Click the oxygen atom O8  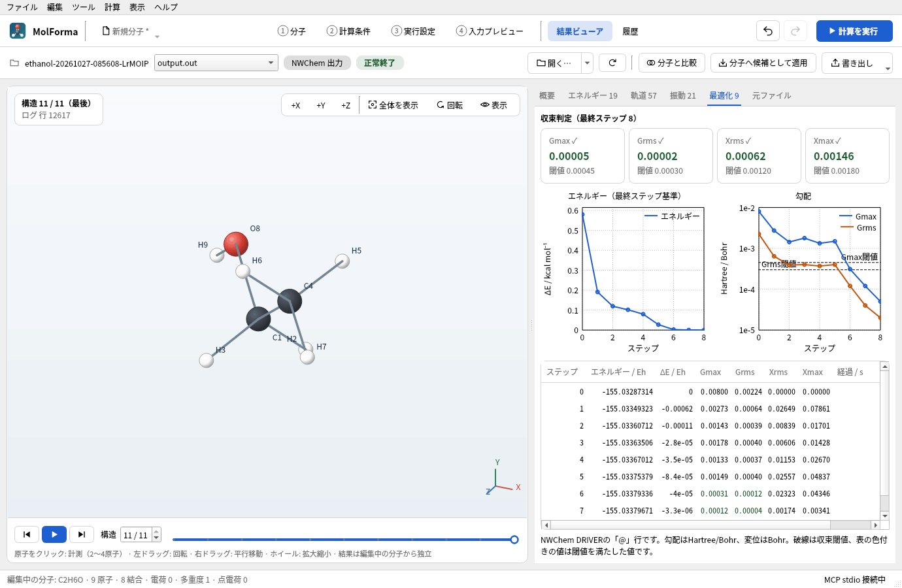(236, 244)
